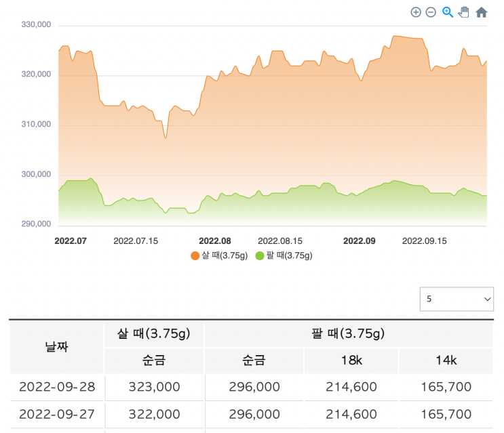
Task: Select the 2022-09-28 date cell
Action: pos(57,387)
